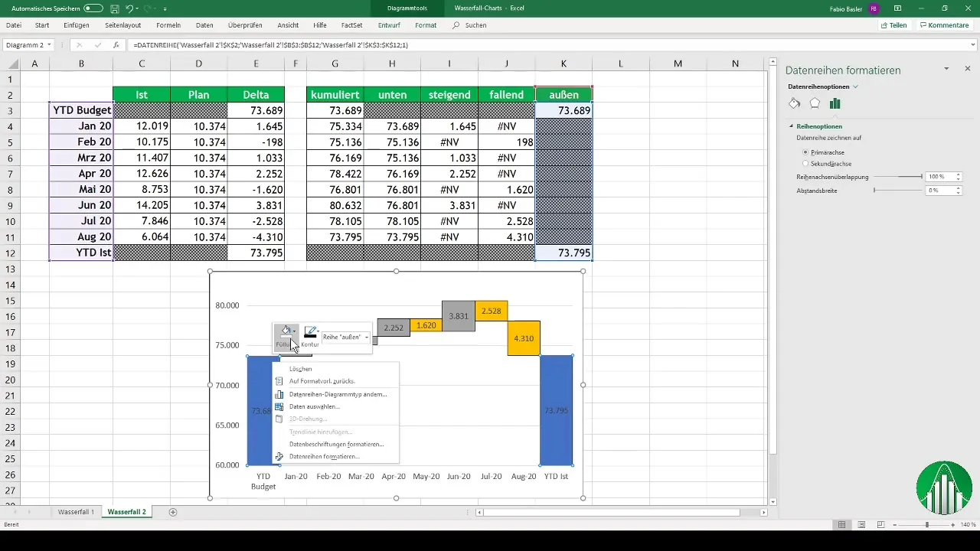
Task: Close the Datenreihen formatieren pane
Action: [968, 69]
